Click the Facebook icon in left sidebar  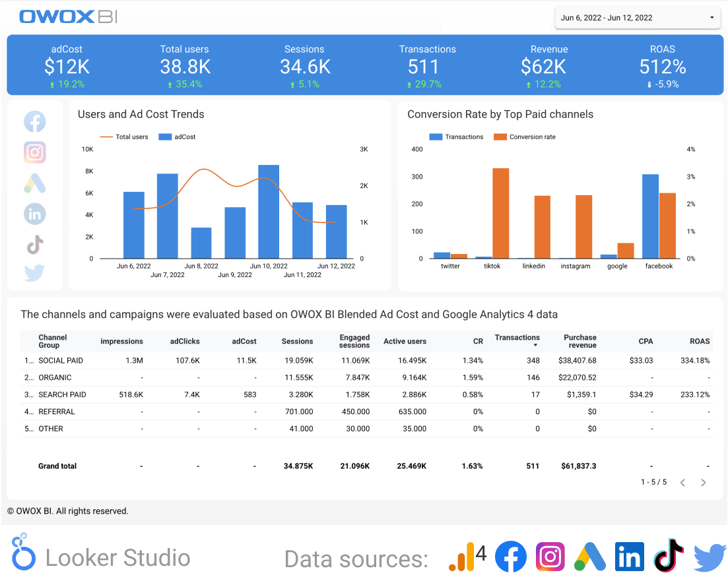[x=35, y=121]
